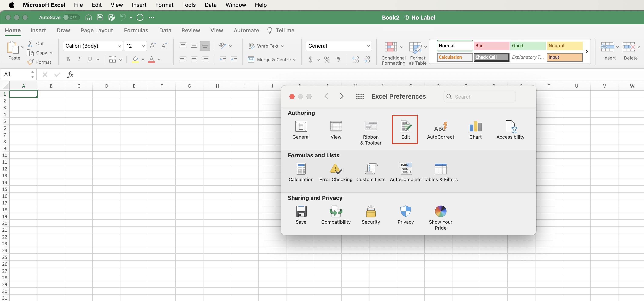Screen dimensions: 644x301
Task: Switch to the Formulas ribbon tab
Action: click(136, 30)
